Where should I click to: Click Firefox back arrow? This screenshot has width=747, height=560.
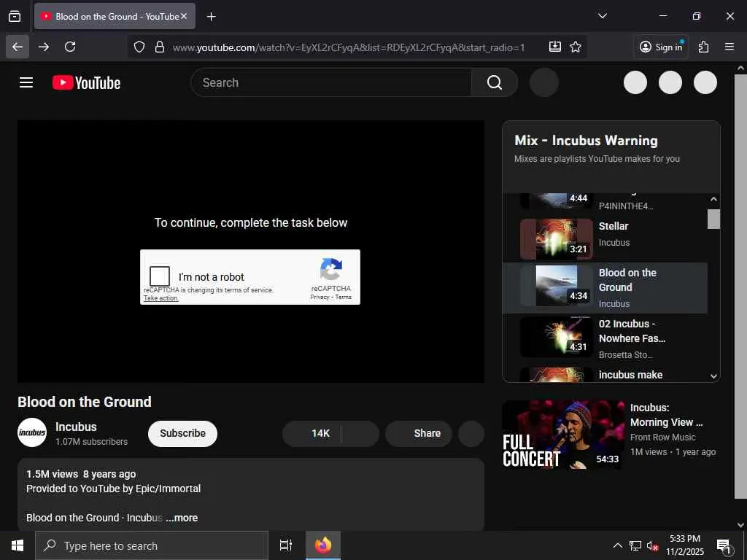[x=18, y=47]
